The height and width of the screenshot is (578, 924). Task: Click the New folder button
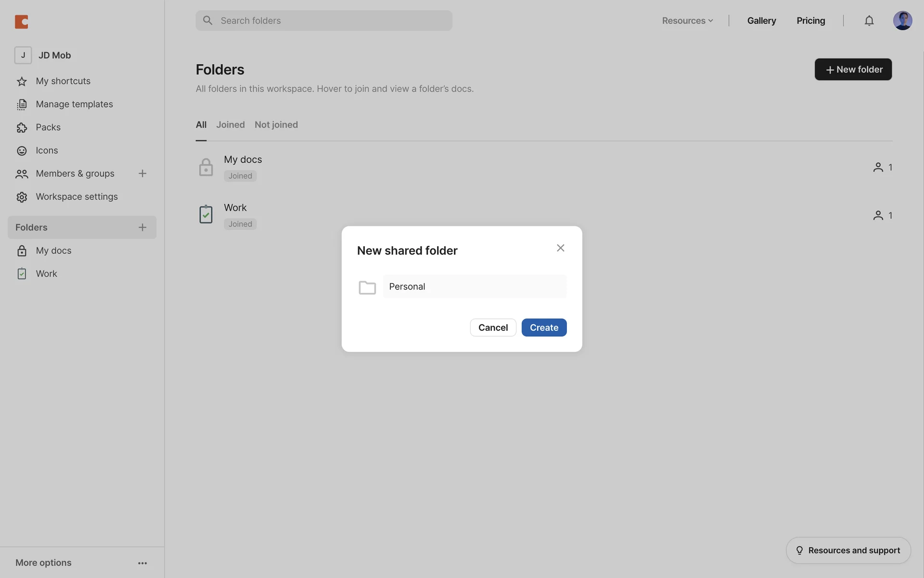(x=853, y=69)
